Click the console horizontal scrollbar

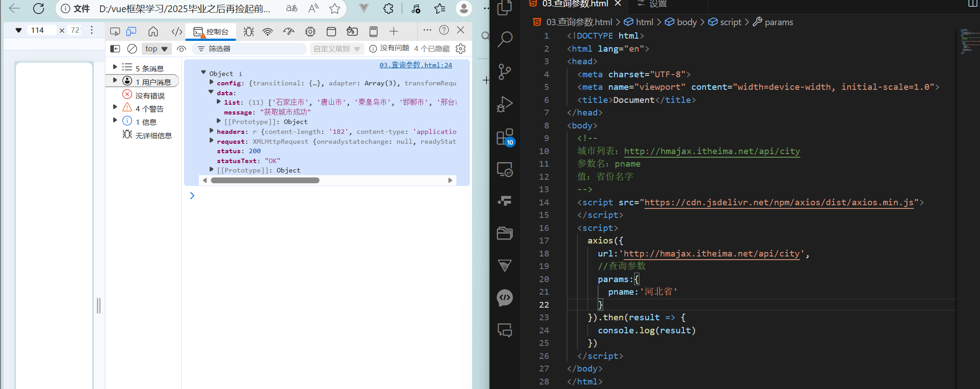pos(265,180)
